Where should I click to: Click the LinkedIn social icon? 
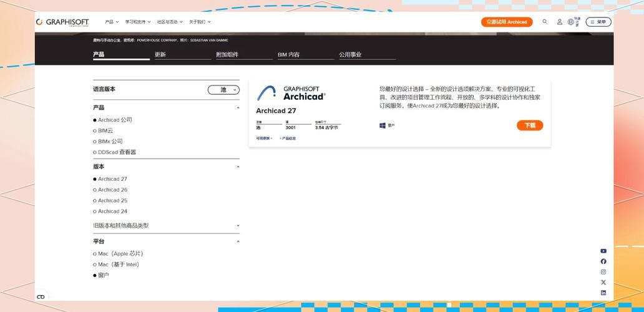click(x=603, y=293)
